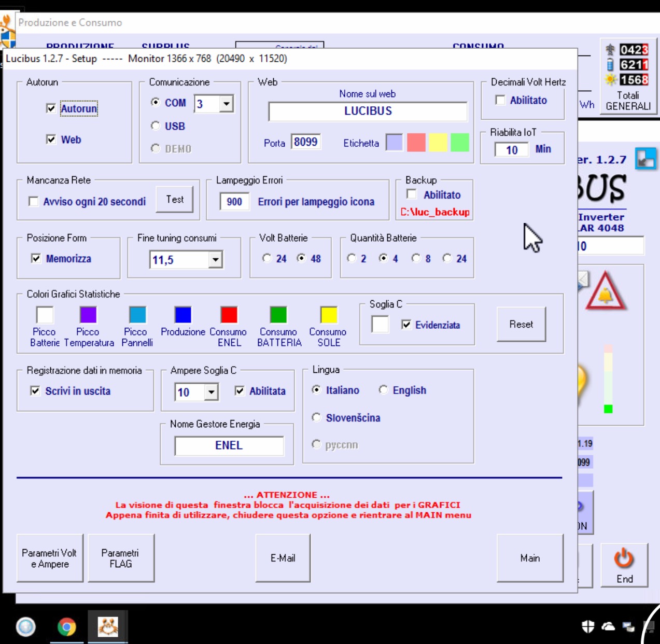Screen dimensions: 660x644
Task: Click Produzione blue color swatch
Action: tap(183, 315)
